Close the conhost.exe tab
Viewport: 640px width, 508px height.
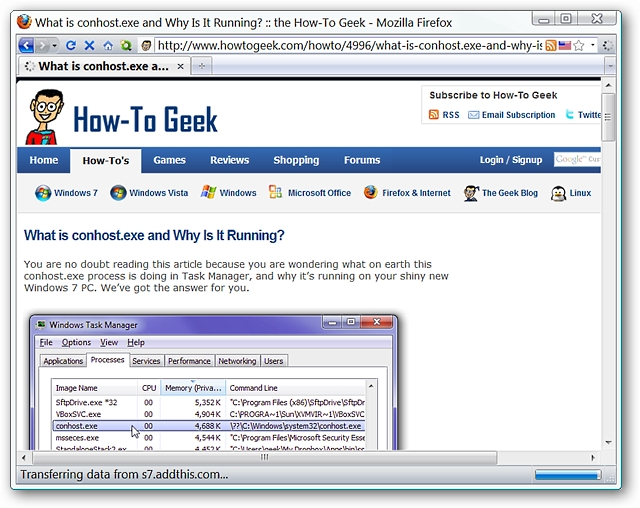(180, 66)
